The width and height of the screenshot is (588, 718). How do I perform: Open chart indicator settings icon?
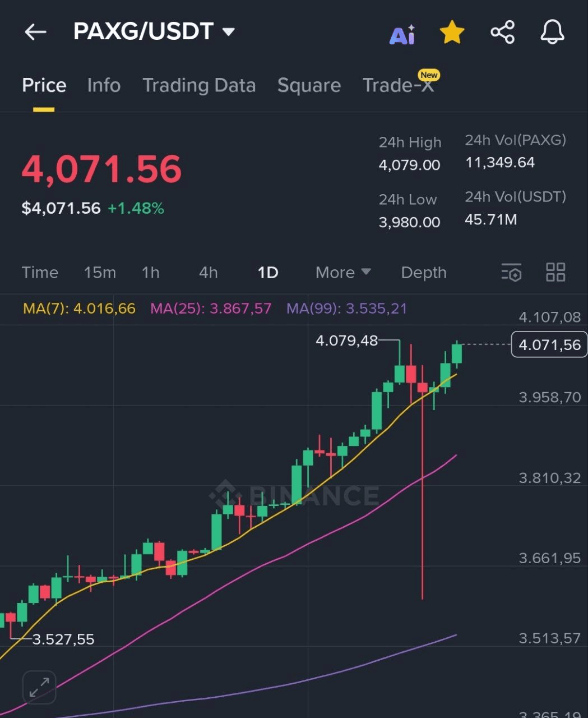coord(511,273)
